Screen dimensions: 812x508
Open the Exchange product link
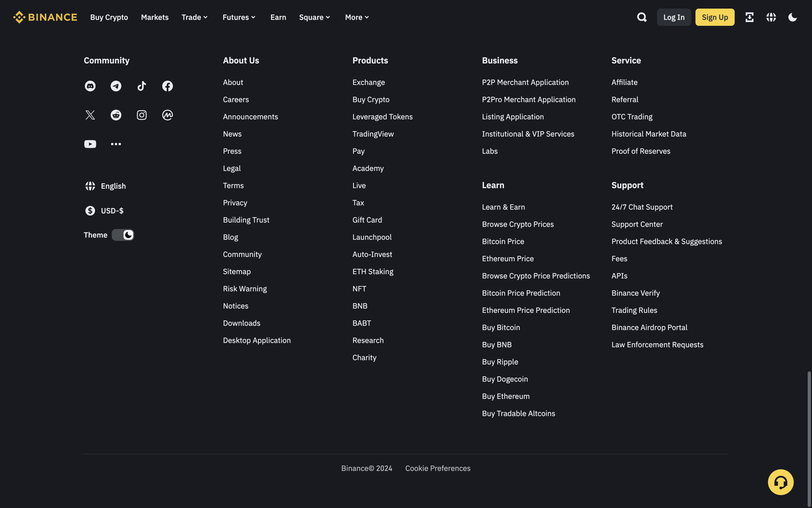(369, 82)
